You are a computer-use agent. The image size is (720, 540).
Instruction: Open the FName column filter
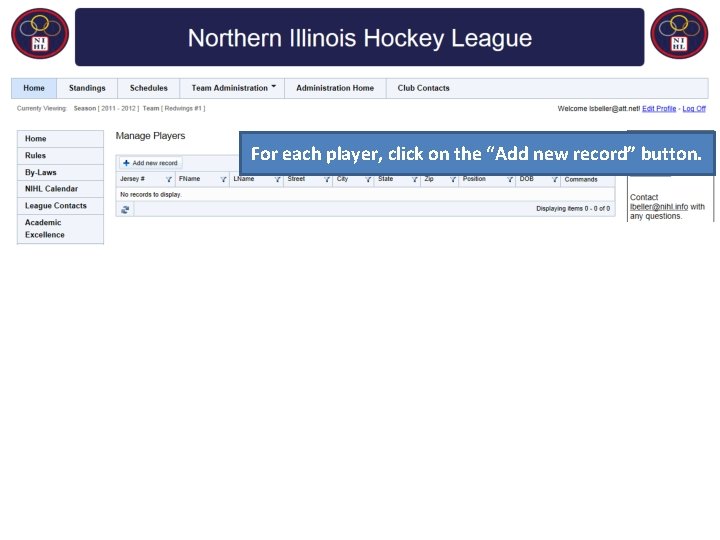click(223, 179)
